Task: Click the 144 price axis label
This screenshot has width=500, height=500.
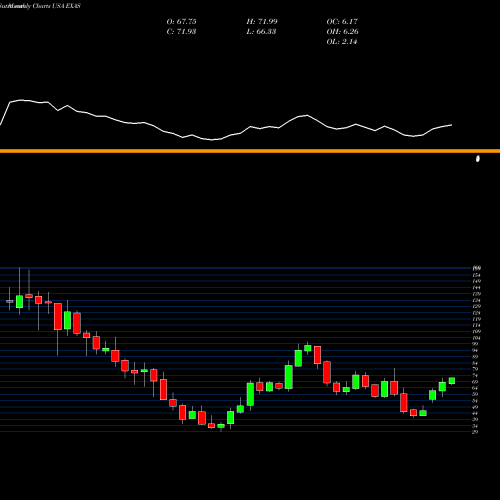Action: tap(476, 287)
